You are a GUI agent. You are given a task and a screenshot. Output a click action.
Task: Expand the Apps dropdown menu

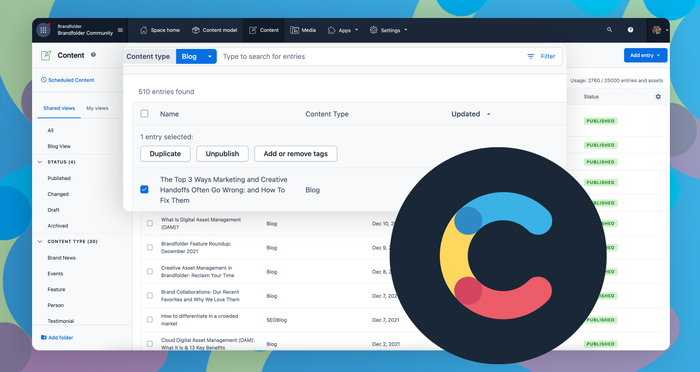343,30
